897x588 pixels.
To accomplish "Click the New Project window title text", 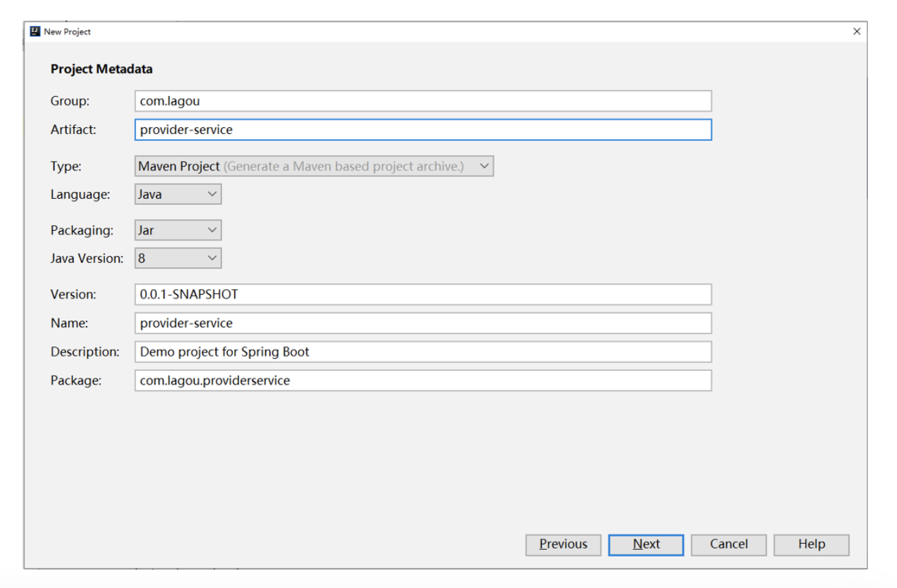I will (x=67, y=32).
